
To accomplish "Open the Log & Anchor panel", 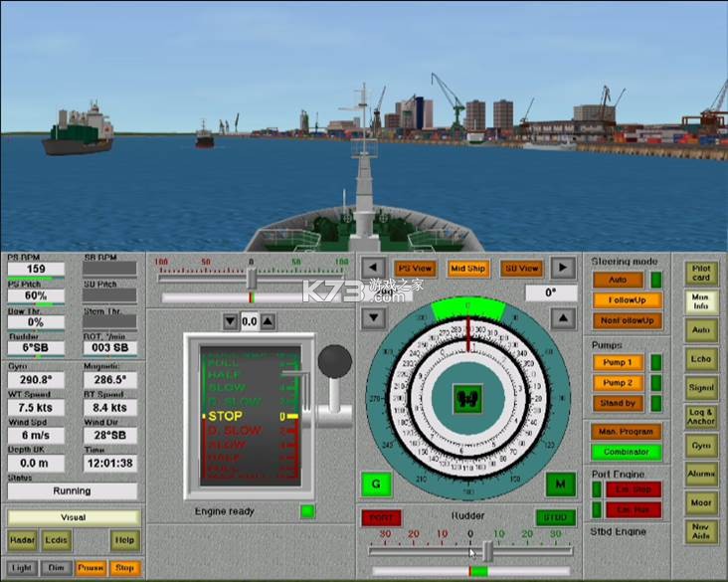I will [x=701, y=417].
